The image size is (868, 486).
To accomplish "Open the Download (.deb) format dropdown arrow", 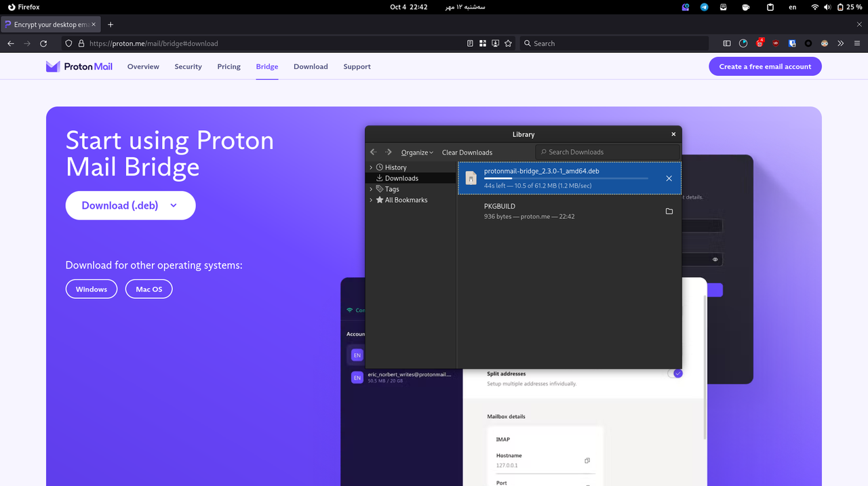I will (174, 205).
